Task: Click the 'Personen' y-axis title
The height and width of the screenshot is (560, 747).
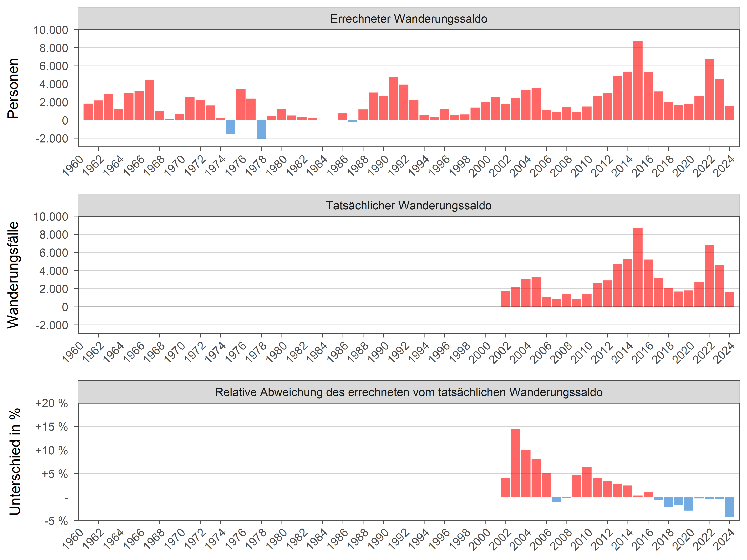Action: tap(13, 88)
